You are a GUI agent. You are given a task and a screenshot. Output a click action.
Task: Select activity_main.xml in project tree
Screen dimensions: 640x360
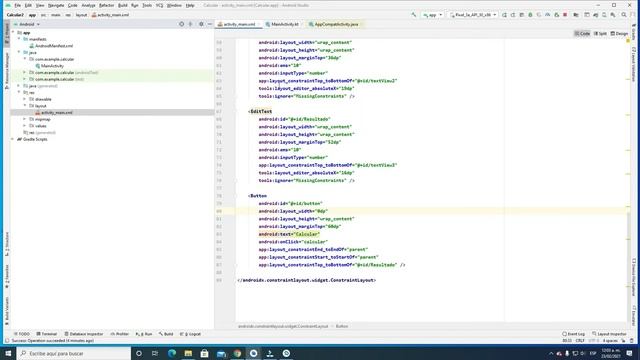click(x=57, y=113)
